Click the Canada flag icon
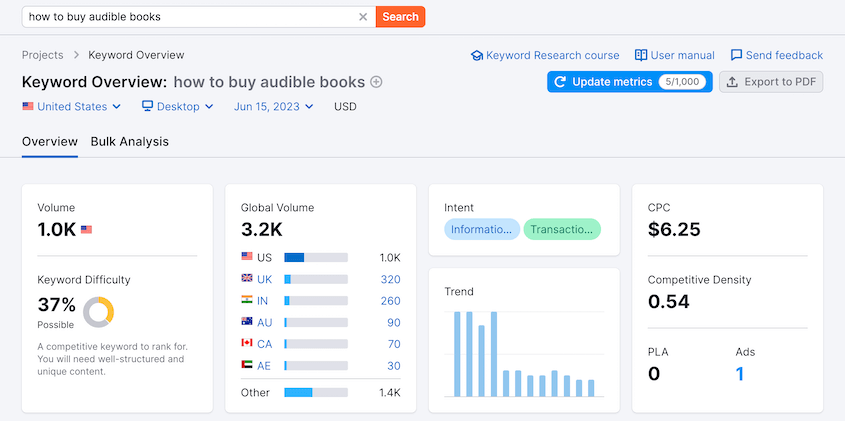This screenshot has width=845, height=421. point(247,343)
